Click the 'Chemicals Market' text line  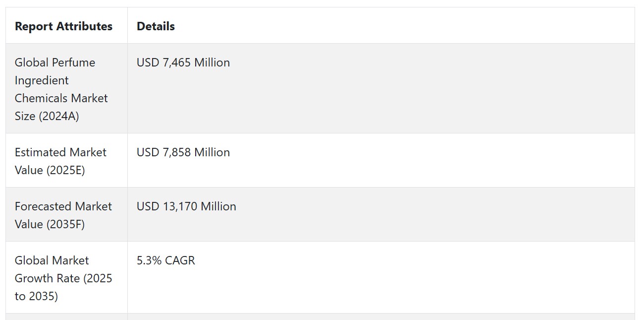61,98
